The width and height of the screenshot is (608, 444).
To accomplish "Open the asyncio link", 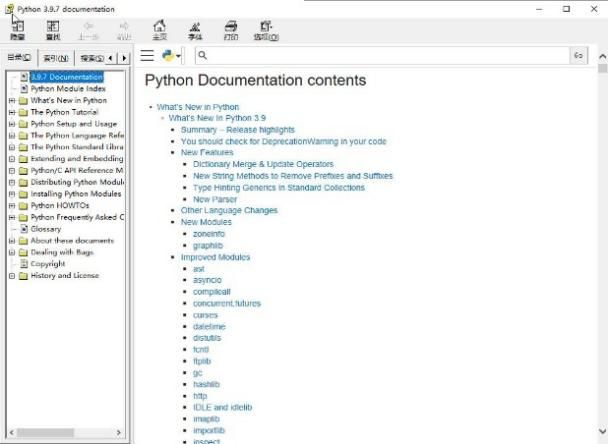I will [x=207, y=280].
